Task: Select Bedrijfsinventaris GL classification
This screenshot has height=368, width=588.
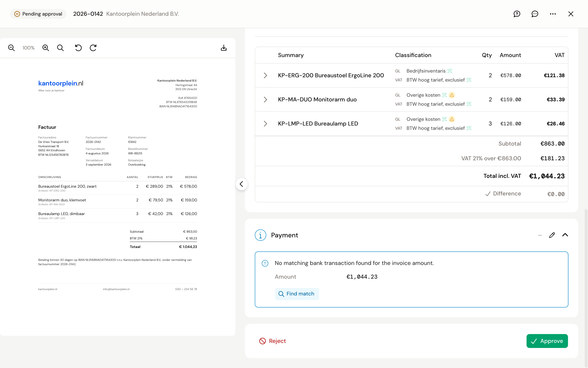Action: [x=426, y=71]
